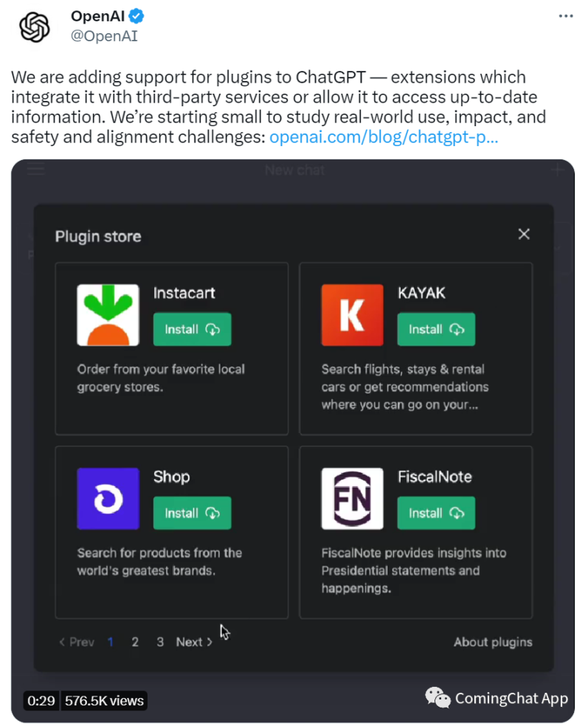Click the KAYAK orange K logo

coord(352,315)
